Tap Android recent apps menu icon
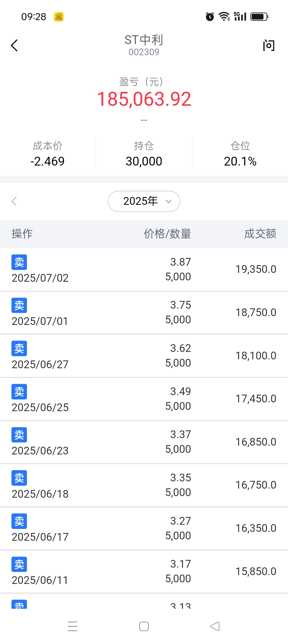The width and height of the screenshot is (288, 644). click(x=73, y=626)
